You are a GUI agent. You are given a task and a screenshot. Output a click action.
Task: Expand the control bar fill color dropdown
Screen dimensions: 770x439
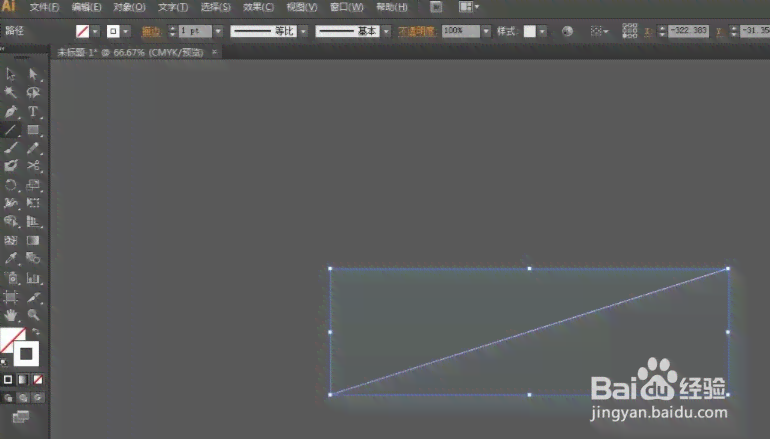click(x=95, y=31)
